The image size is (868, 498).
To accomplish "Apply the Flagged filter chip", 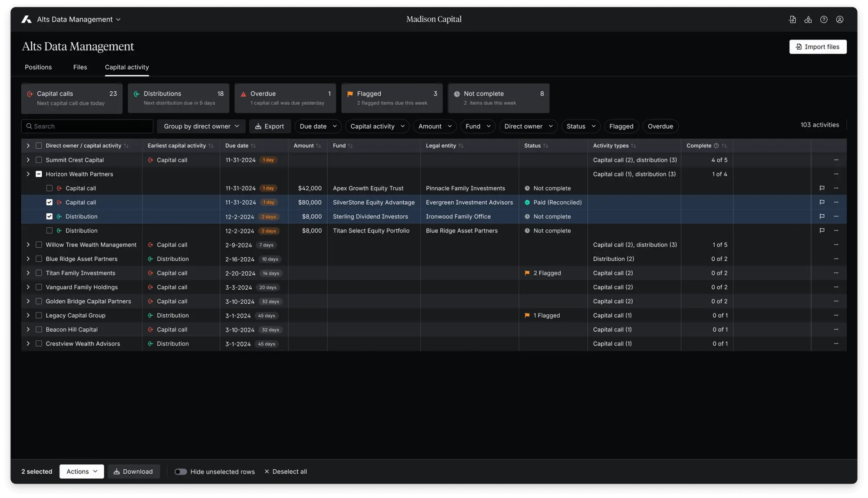I will pyautogui.click(x=621, y=126).
